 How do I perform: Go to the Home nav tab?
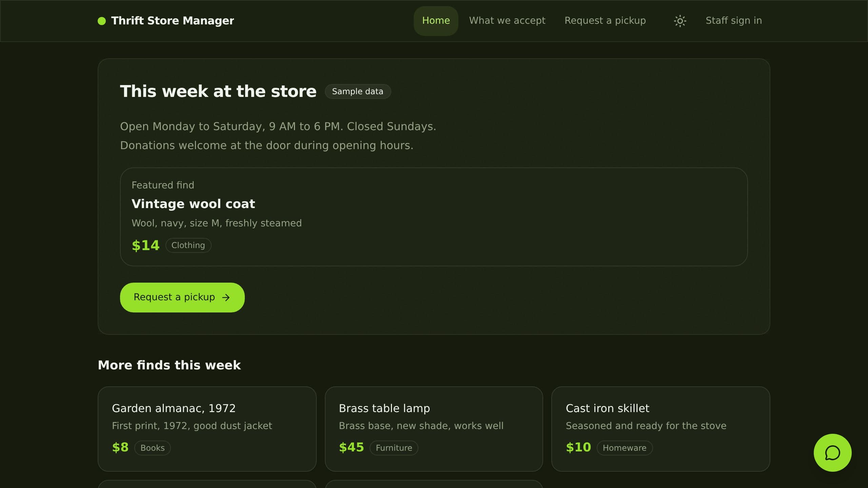(436, 21)
